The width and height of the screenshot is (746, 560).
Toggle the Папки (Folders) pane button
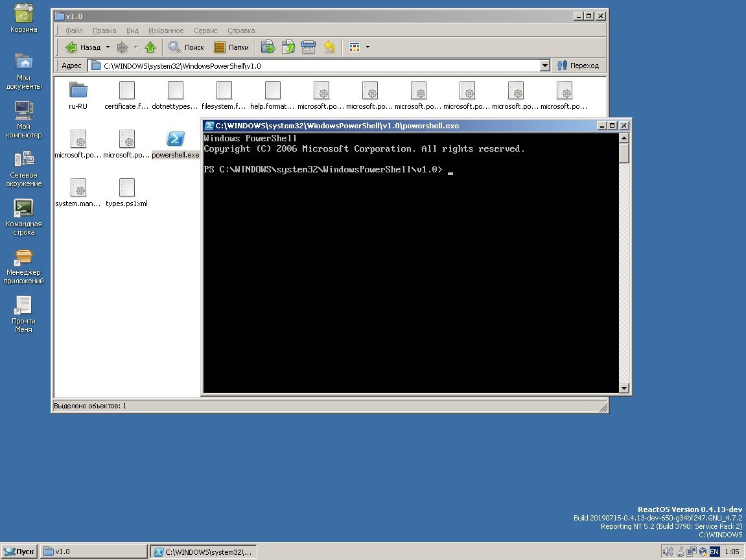[231, 47]
